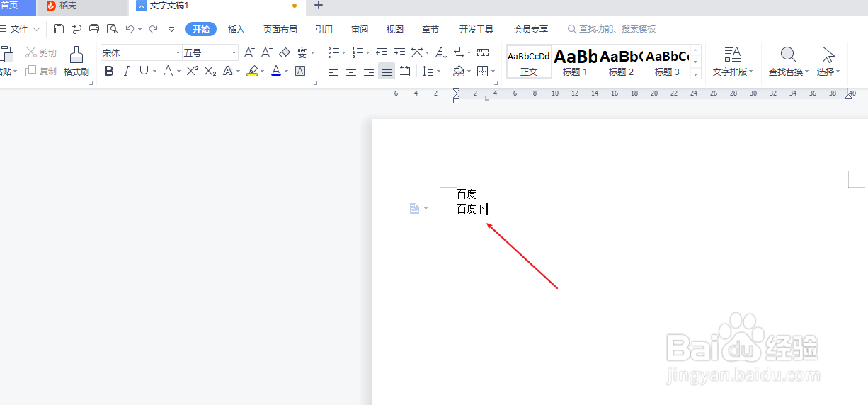The width and height of the screenshot is (868, 405).
Task: Switch to the 稻壳 document tab
Action: pyautogui.click(x=81, y=6)
